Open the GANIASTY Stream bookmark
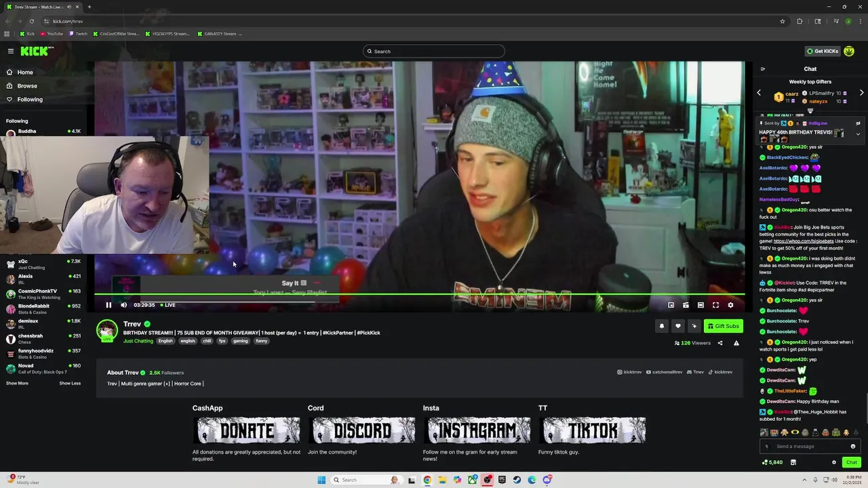This screenshot has width=868, height=488. point(220,33)
